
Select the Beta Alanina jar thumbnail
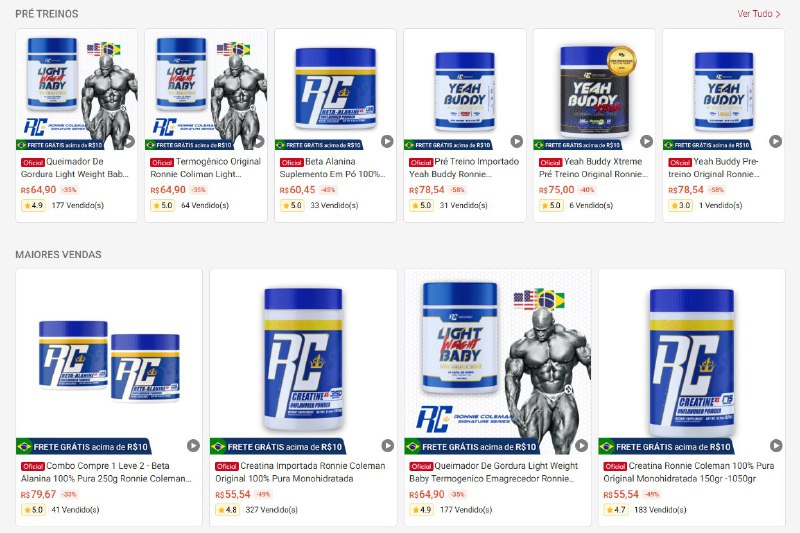(x=335, y=89)
